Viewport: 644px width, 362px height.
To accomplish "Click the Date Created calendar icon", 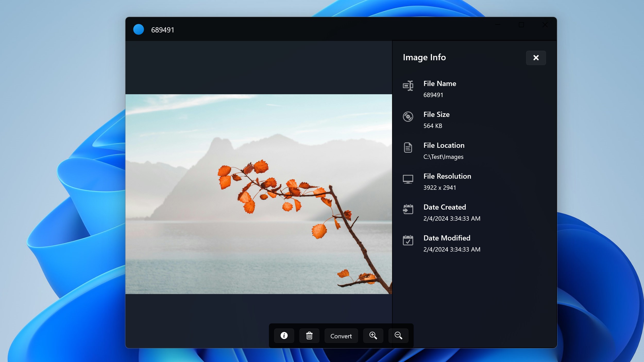I will tap(408, 209).
